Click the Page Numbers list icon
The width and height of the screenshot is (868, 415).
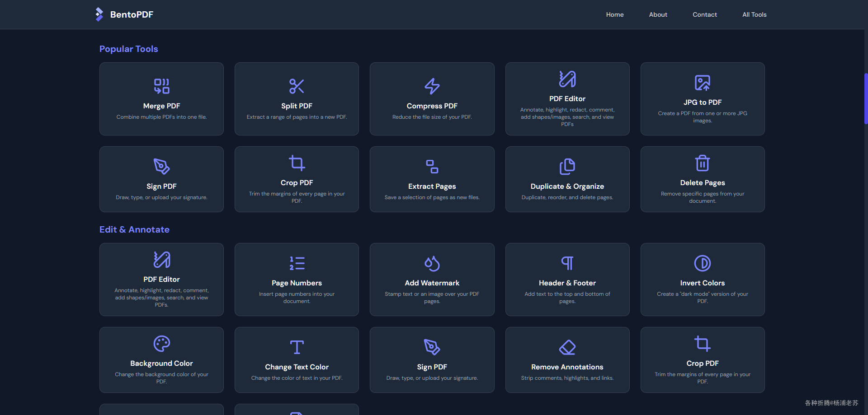297,263
